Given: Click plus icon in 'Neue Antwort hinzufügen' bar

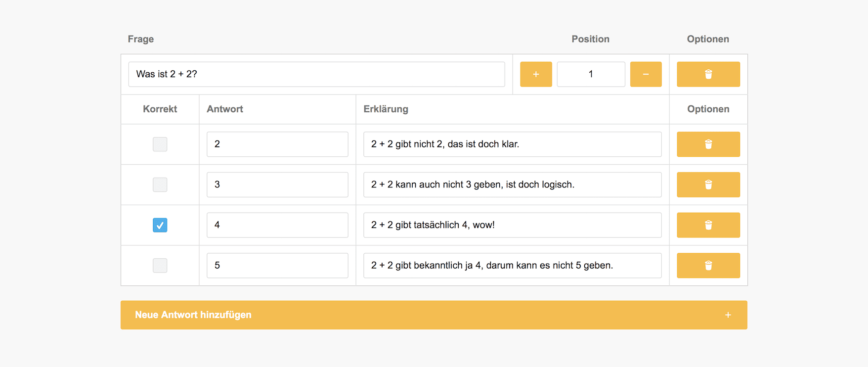Looking at the screenshot, I should click(728, 315).
